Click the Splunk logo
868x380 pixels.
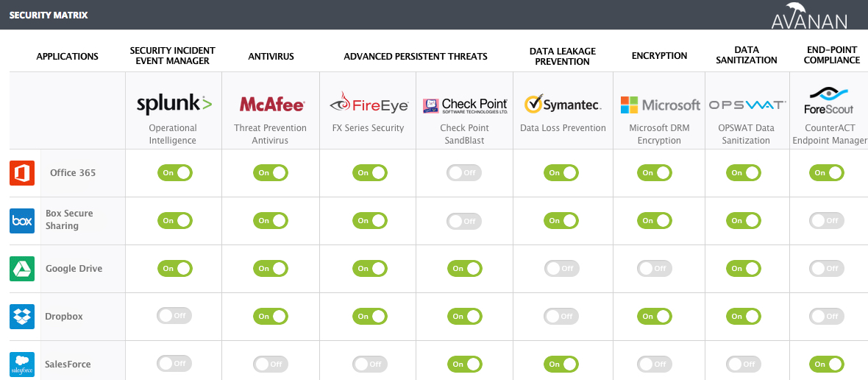point(174,104)
